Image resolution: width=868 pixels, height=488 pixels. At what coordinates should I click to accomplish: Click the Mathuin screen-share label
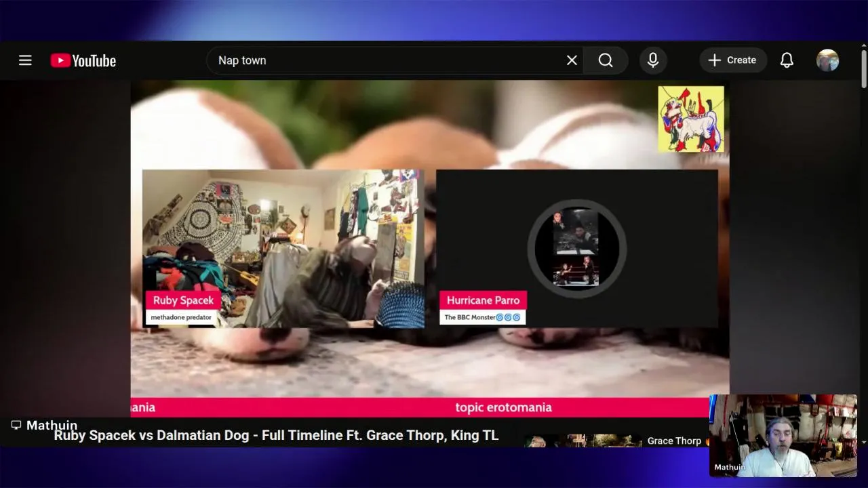[52, 426]
